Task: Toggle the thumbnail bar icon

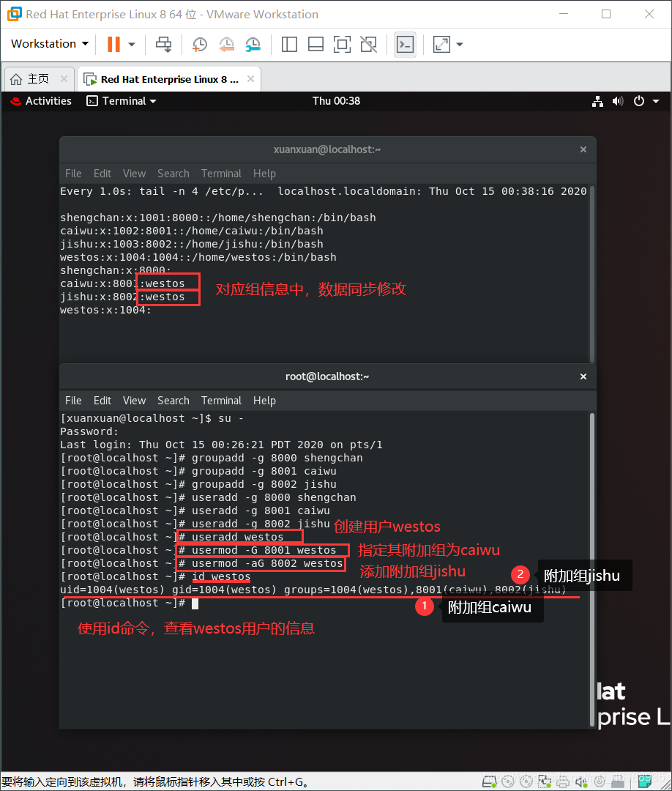Action: [x=316, y=45]
